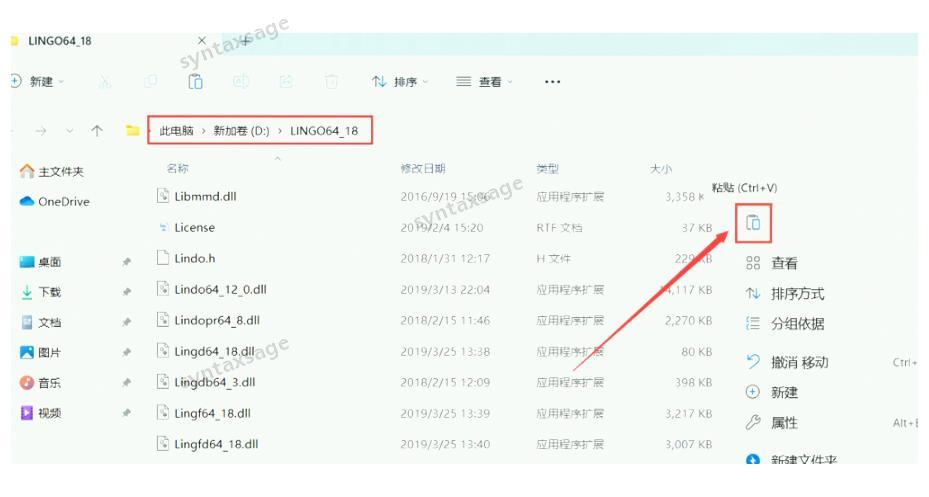Image resolution: width=929 pixels, height=497 pixels.
Task: Sort by 名称 column header
Action: pyautogui.click(x=177, y=168)
